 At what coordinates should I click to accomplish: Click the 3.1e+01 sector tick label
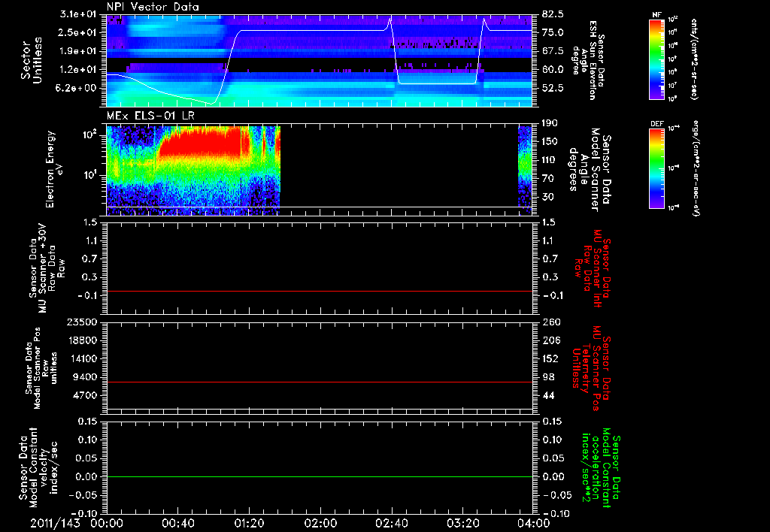click(82, 14)
